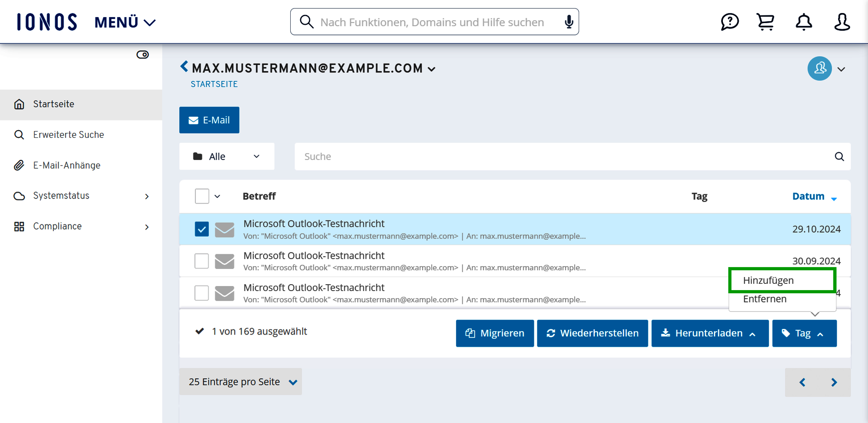Open the 25 Einträge pro Seite dropdown
This screenshot has height=423, width=868.
click(x=241, y=382)
